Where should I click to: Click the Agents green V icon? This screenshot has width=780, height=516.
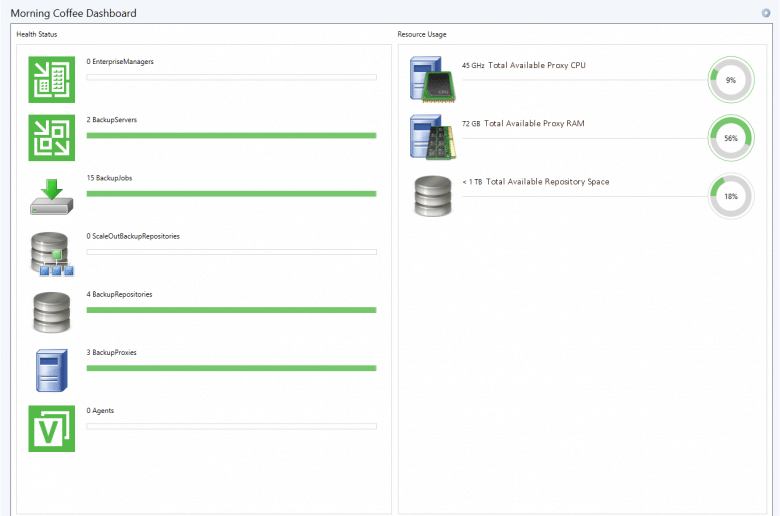point(52,428)
